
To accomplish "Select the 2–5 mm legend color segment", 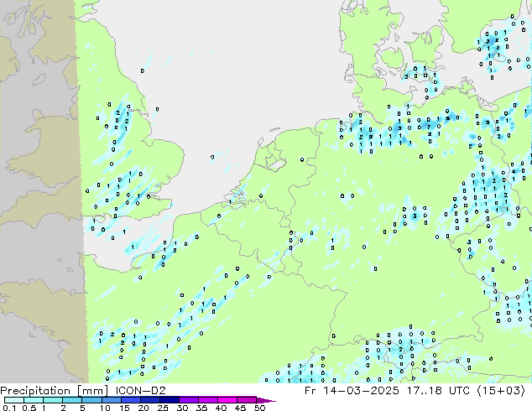I will pos(72,400).
